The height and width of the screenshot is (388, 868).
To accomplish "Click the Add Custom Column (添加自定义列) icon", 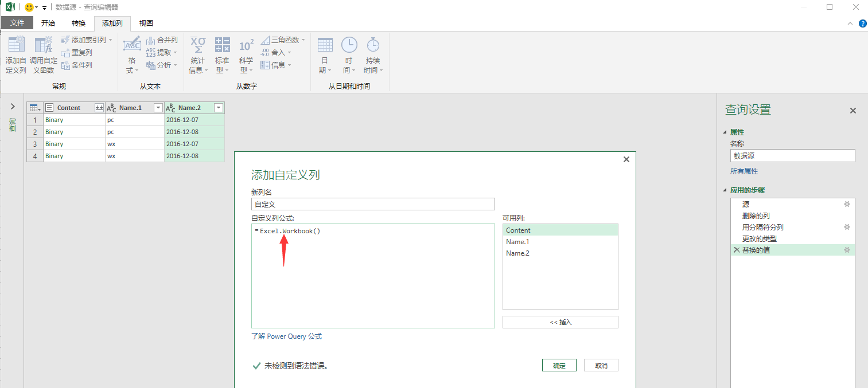I will (16, 45).
